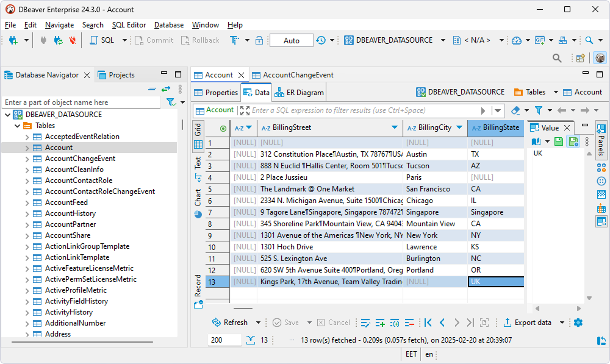Click First record navigation button
Viewport: 610px width, 364px height.
point(429,322)
